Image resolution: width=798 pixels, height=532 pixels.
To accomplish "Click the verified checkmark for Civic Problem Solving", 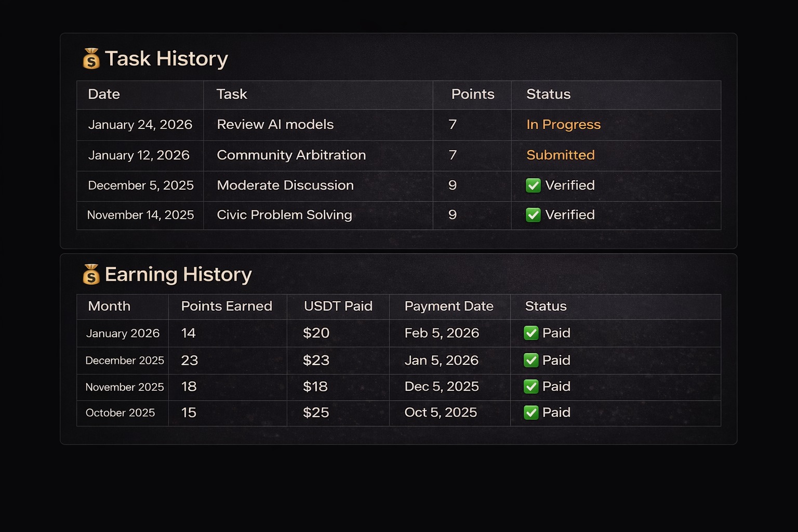I will pos(533,215).
